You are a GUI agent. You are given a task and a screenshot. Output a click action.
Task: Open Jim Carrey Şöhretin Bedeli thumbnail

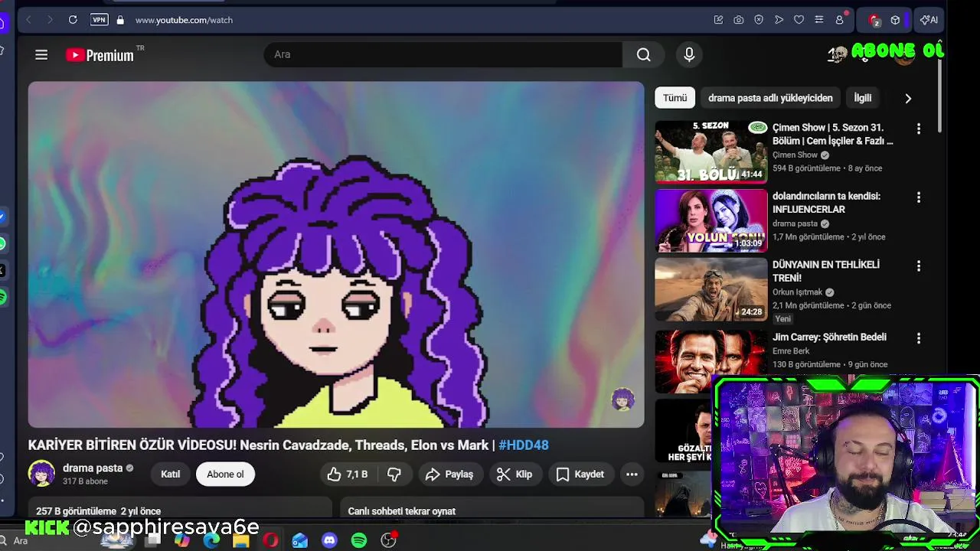(710, 361)
